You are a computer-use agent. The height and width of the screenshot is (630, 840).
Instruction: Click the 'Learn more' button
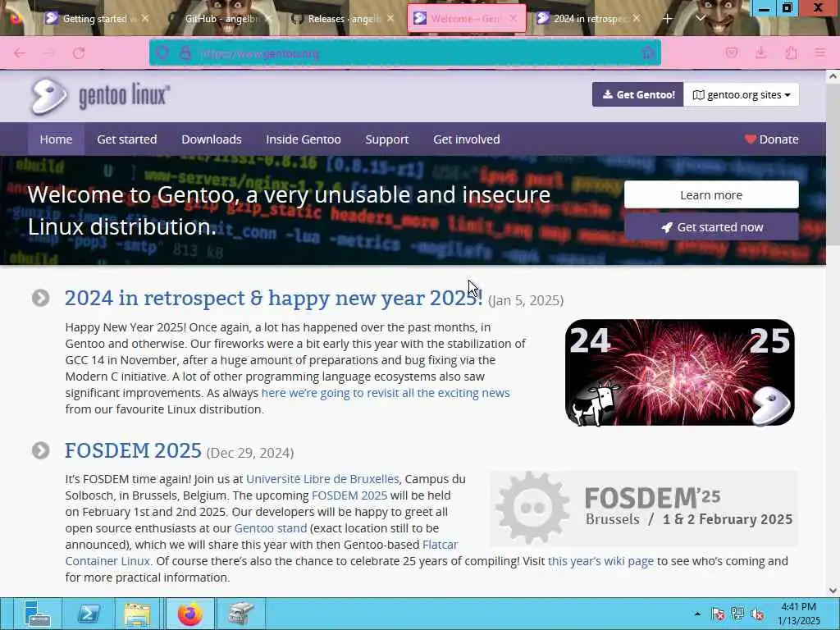pos(711,195)
